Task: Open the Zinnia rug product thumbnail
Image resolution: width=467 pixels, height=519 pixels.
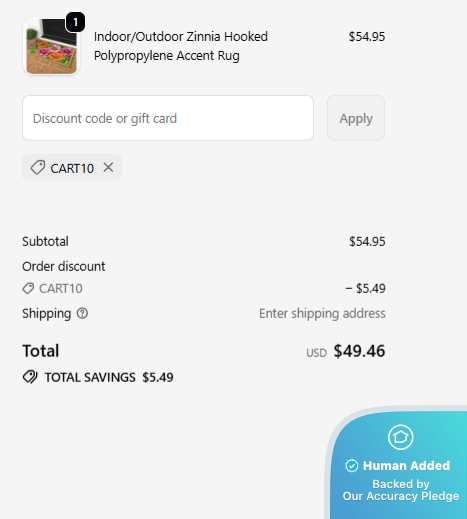Action: tap(51, 47)
